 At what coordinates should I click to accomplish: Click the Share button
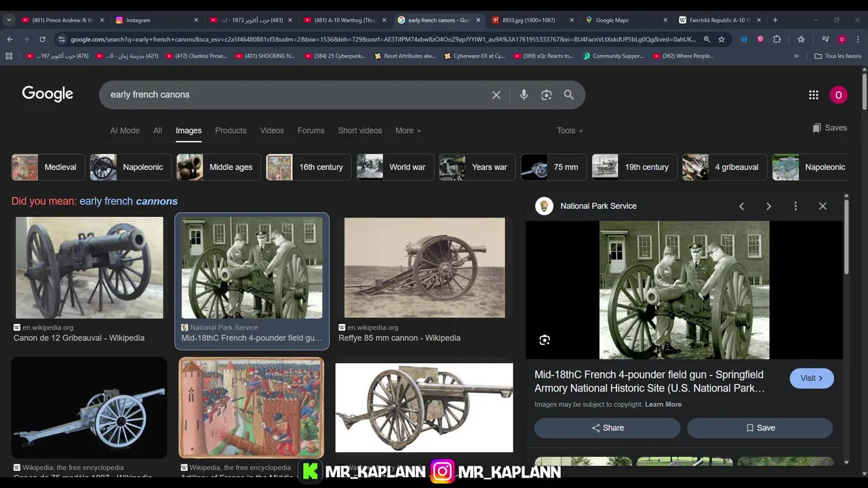[x=608, y=428]
